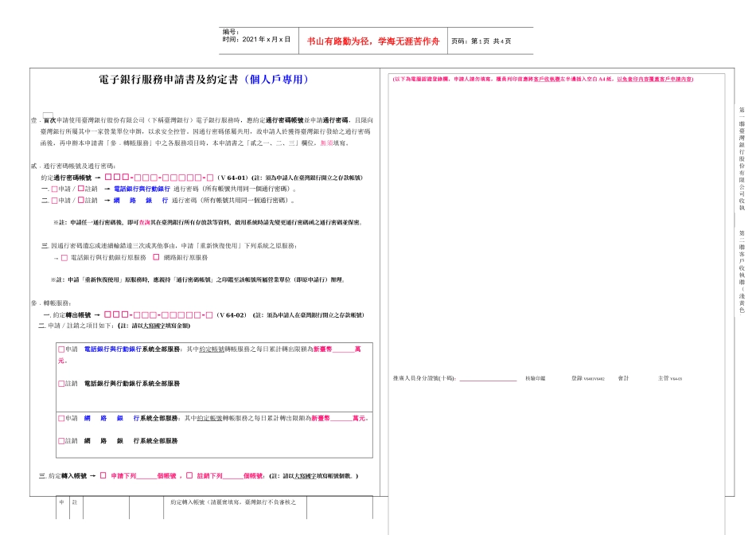Click section heading 參. 轉帳服務
The image size is (756, 535).
click(x=51, y=303)
